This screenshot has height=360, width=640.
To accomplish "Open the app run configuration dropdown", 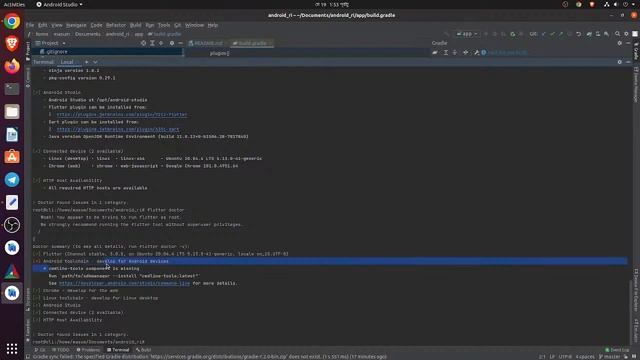I will click(x=467, y=34).
